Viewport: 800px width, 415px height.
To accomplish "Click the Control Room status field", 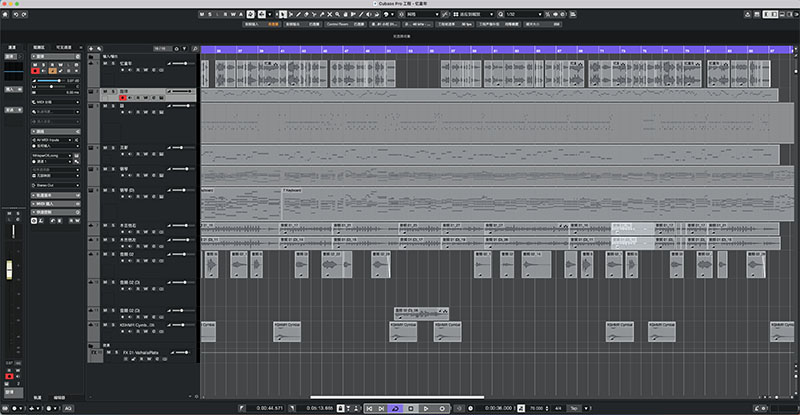I will point(345,24).
